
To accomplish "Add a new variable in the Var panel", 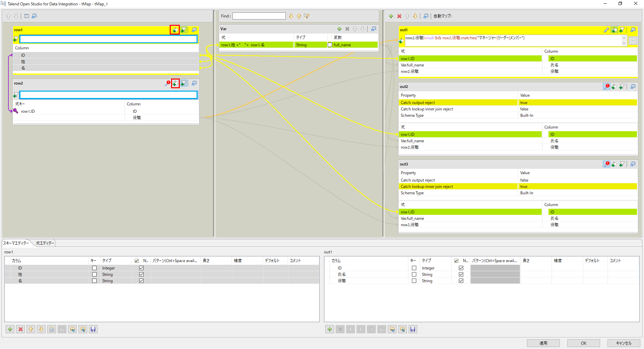I will [x=339, y=29].
